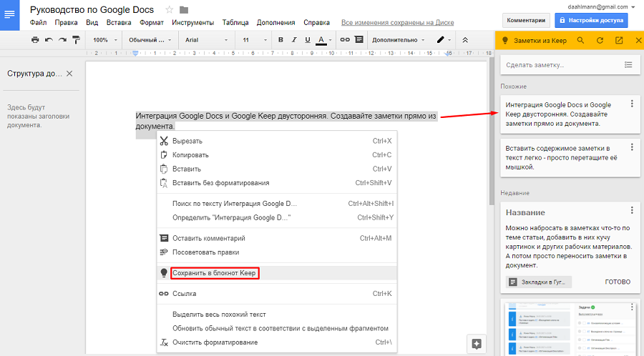Open the text color picker
The height and width of the screenshot is (356, 644).
pyautogui.click(x=322, y=40)
